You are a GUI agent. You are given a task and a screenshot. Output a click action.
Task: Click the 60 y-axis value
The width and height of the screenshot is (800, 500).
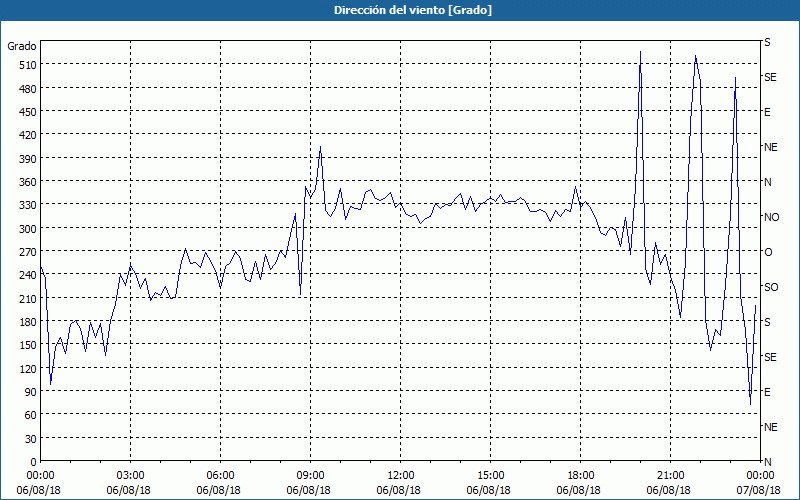click(x=31, y=415)
